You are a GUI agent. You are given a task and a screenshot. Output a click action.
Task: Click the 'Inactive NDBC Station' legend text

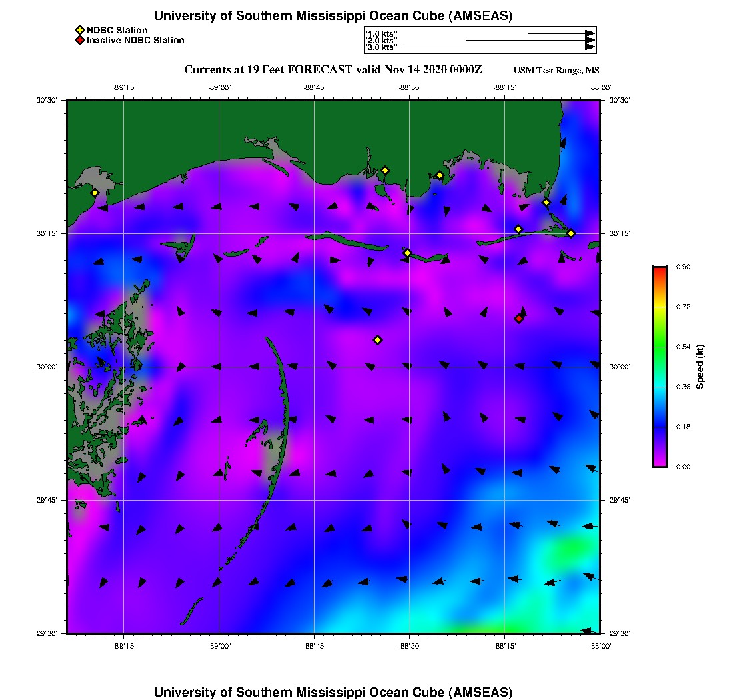(x=135, y=41)
